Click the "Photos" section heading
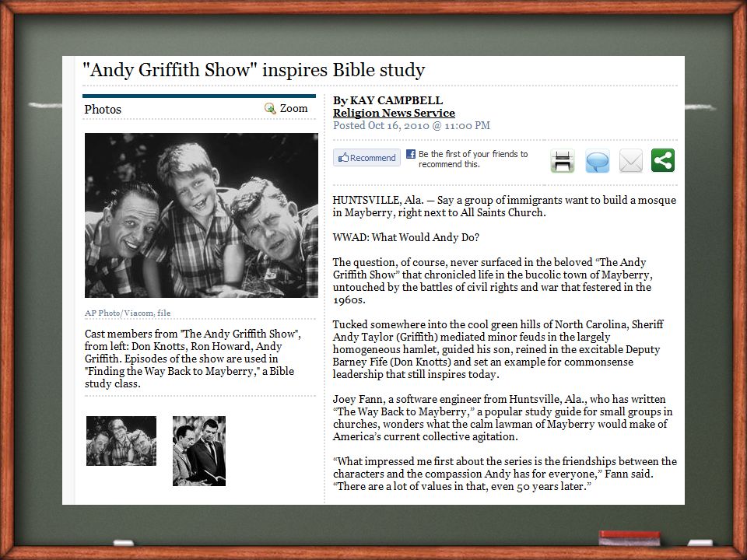This screenshot has width=747, height=560. click(103, 109)
